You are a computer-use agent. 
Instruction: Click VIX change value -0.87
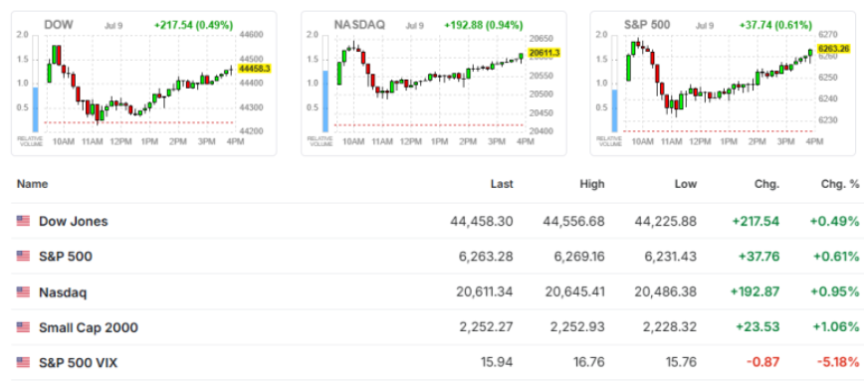[763, 363]
